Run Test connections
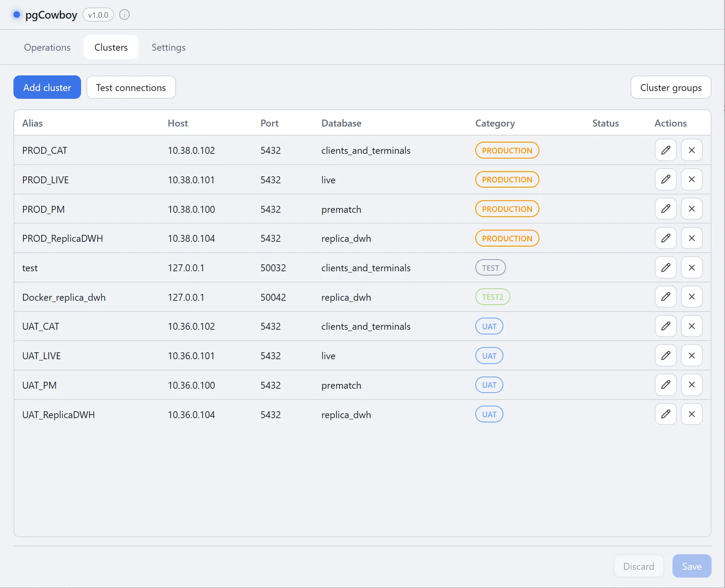725x588 pixels. pos(131,87)
